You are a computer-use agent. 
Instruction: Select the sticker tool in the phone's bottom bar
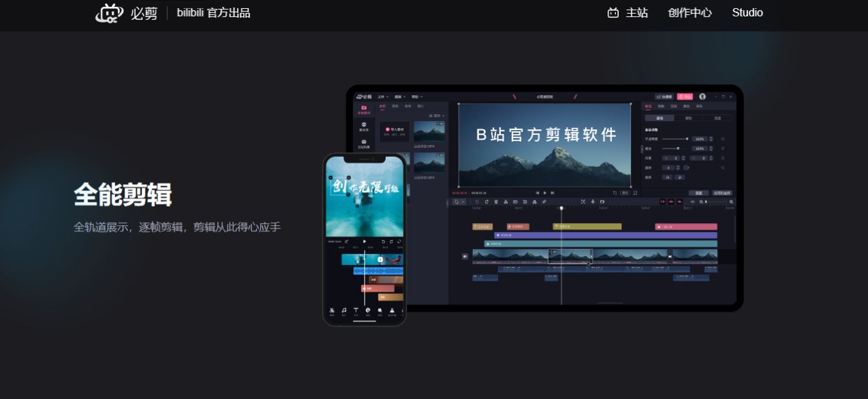[x=368, y=311]
